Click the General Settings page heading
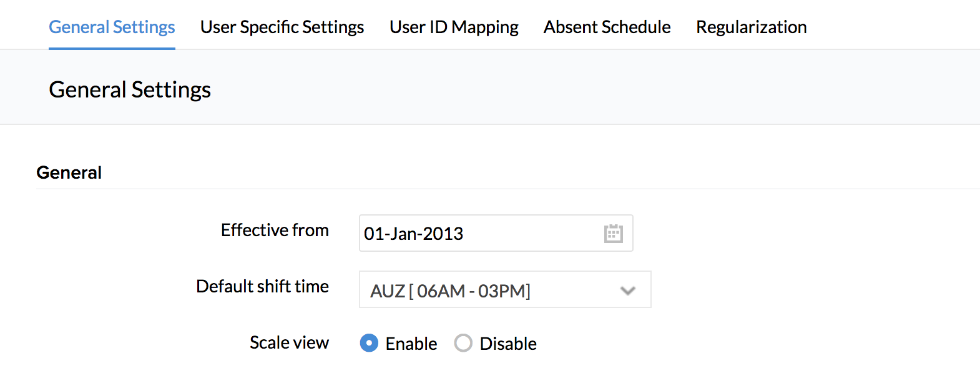 click(x=130, y=90)
